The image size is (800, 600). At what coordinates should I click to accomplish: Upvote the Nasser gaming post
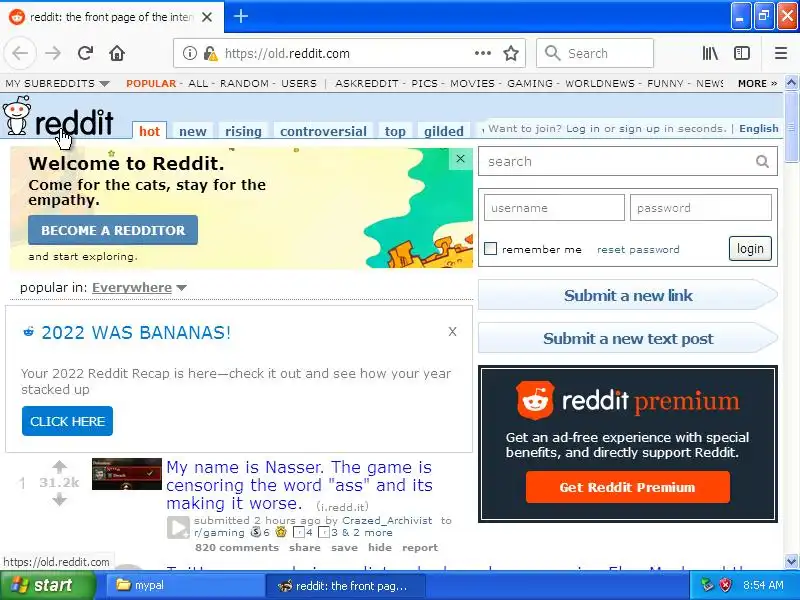coord(59,466)
